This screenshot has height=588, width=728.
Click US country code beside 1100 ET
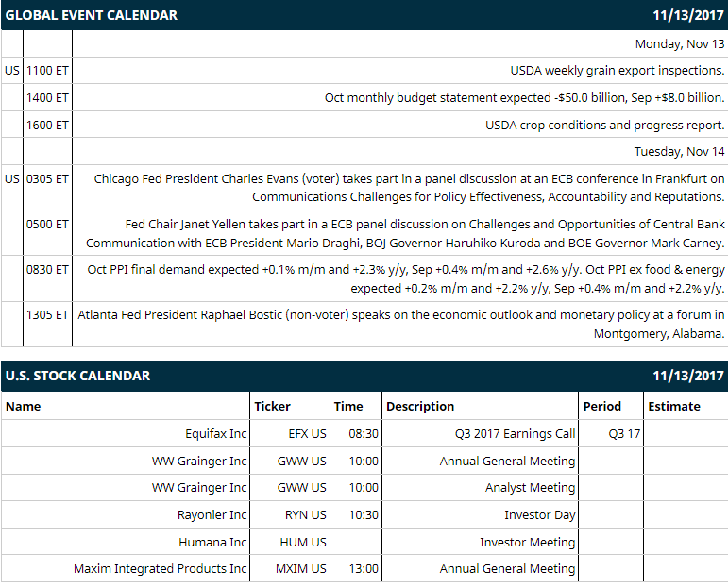tap(12, 71)
